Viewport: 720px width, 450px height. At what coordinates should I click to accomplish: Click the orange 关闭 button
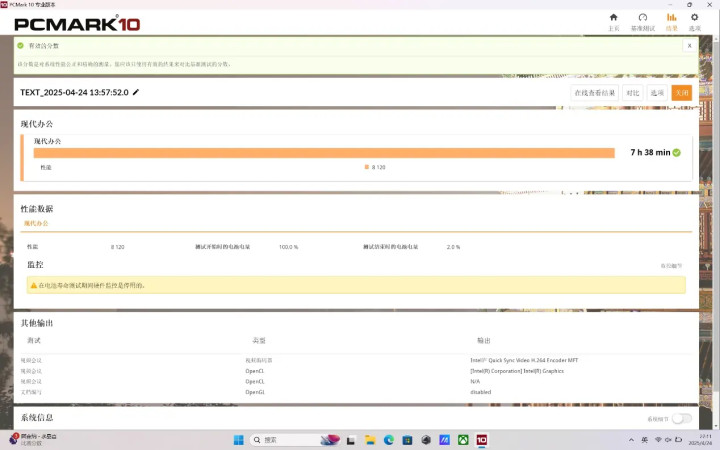681,93
